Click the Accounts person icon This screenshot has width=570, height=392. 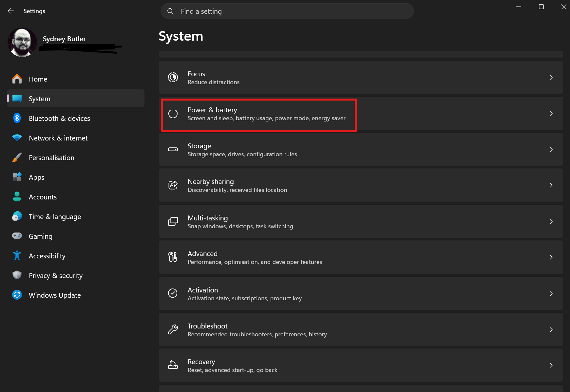tap(17, 197)
